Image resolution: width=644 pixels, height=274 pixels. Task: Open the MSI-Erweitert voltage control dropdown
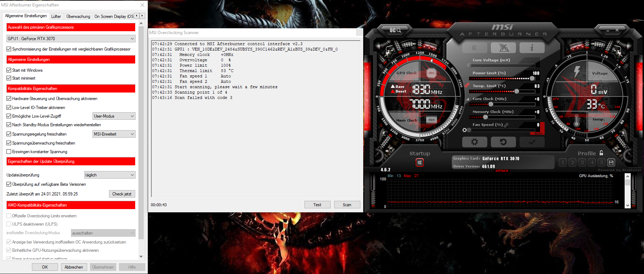pyautogui.click(x=114, y=134)
